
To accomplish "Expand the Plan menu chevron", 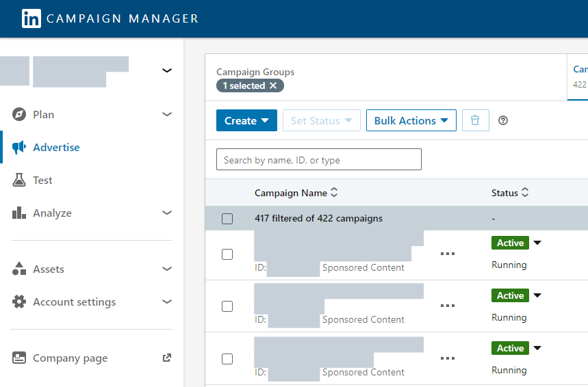I will tap(167, 114).
